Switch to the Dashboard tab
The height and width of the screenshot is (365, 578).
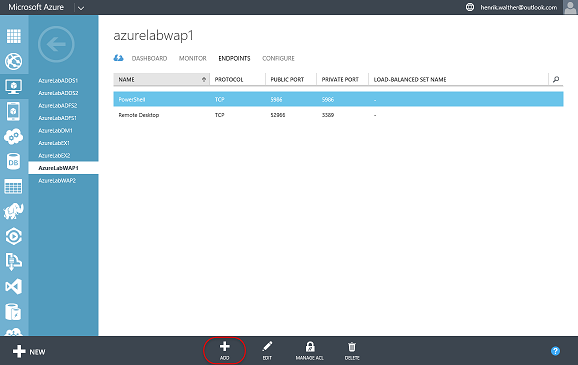[x=149, y=58]
